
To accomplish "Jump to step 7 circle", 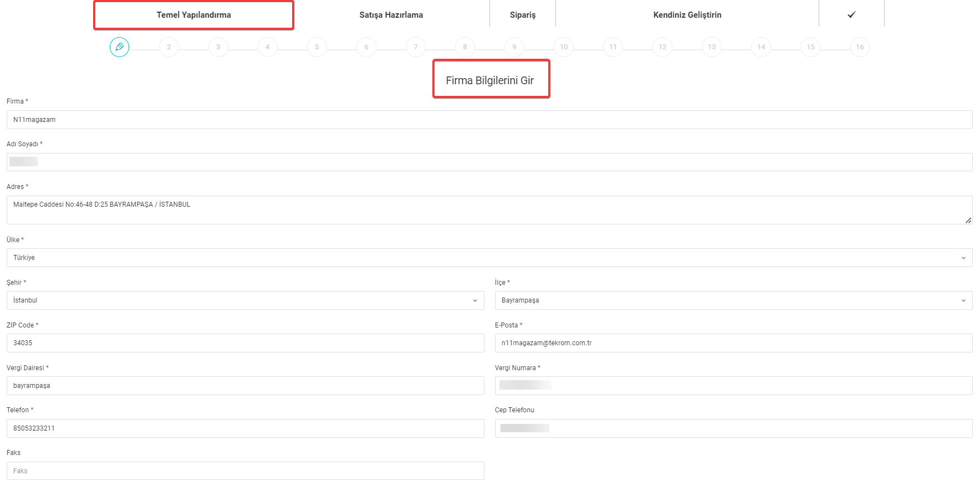I will point(416,47).
